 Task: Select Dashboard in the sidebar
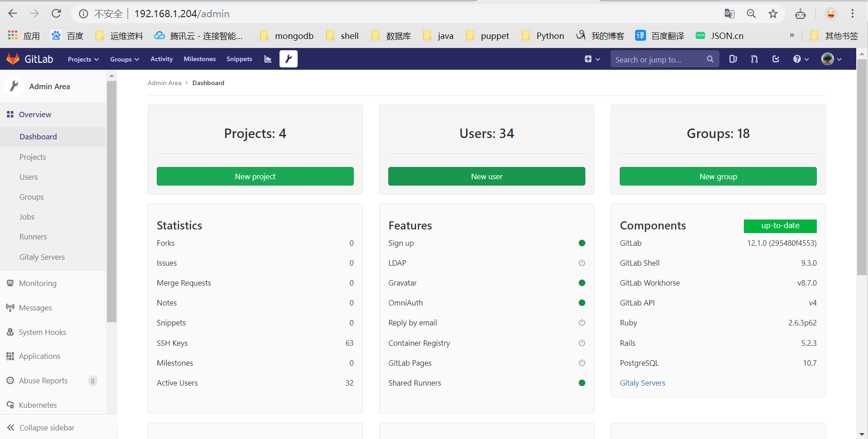tap(53, 137)
